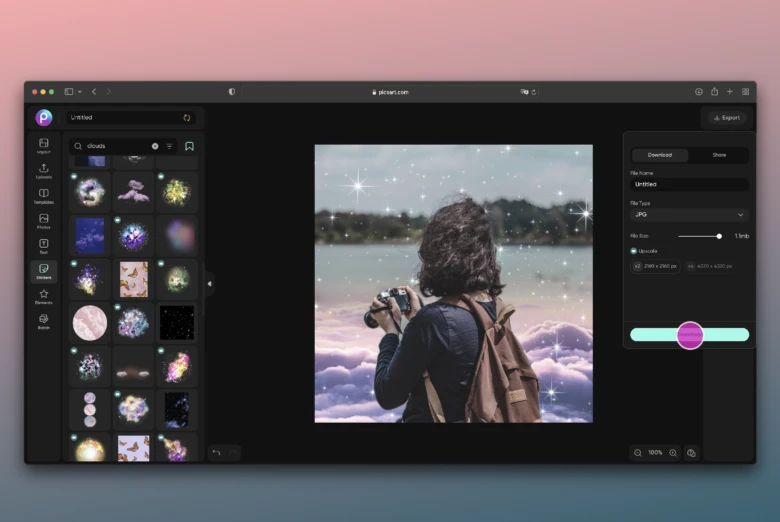Open the Uploads panel
The height and width of the screenshot is (522, 780).
coord(43,171)
